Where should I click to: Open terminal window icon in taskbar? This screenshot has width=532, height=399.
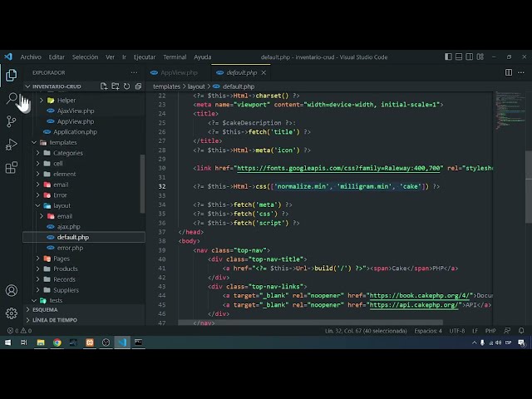pyautogui.click(x=139, y=342)
